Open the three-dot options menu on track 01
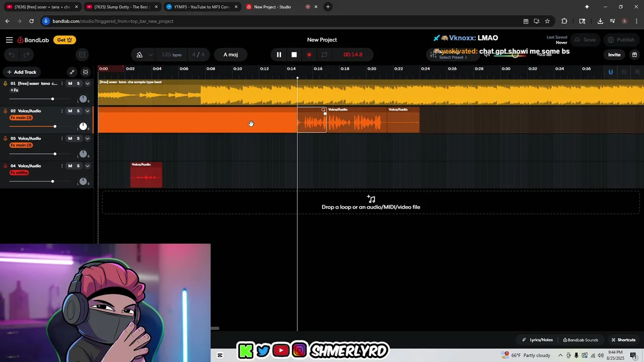 click(62, 83)
